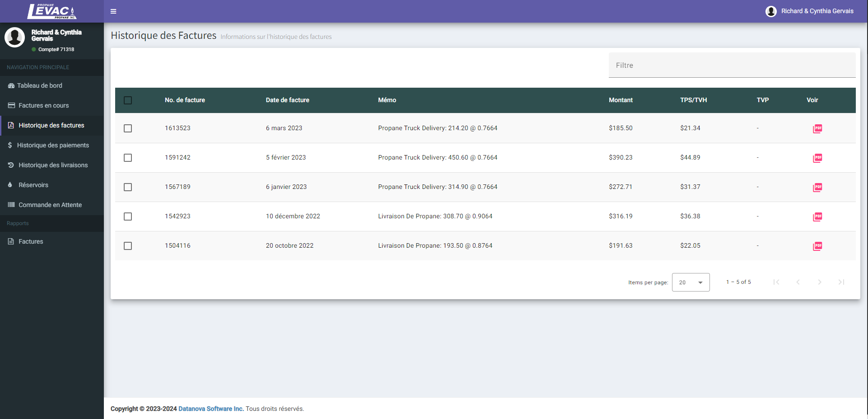Click memo Livraison De Propane: 193.50 @ 0.8764
This screenshot has height=419, width=868.
point(435,245)
